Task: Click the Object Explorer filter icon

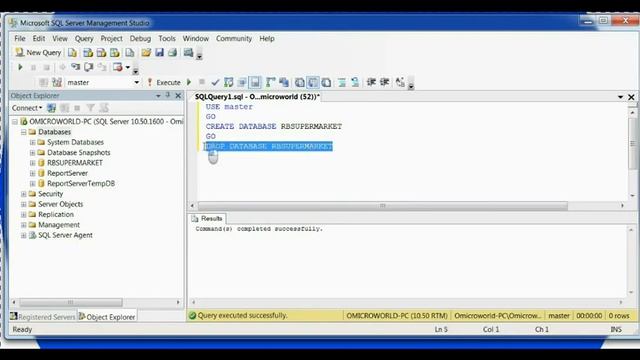Action: point(91,108)
